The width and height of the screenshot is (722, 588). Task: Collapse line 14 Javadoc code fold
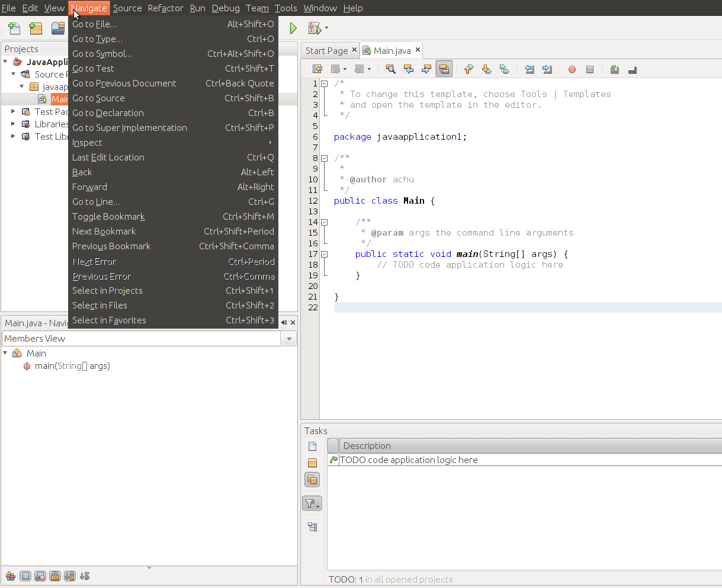324,222
